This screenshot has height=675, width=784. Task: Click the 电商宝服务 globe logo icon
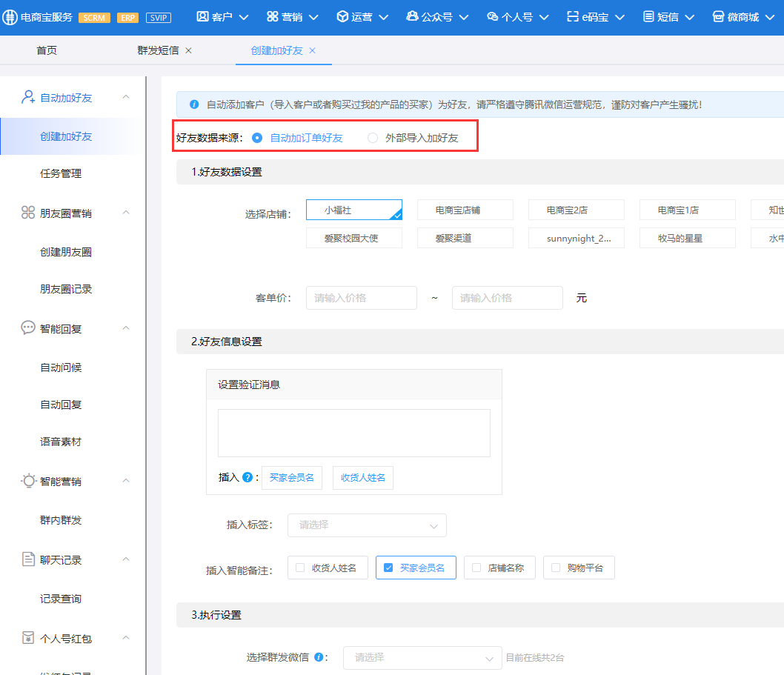coord(10,17)
